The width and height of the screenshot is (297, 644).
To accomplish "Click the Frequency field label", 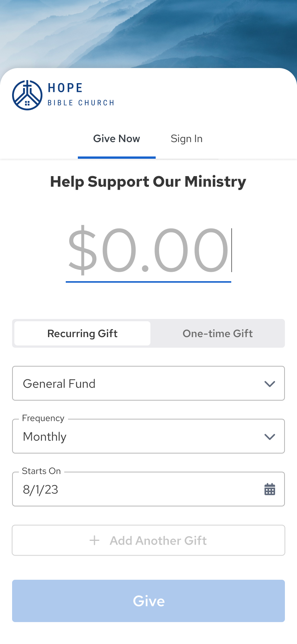I will point(43,418).
